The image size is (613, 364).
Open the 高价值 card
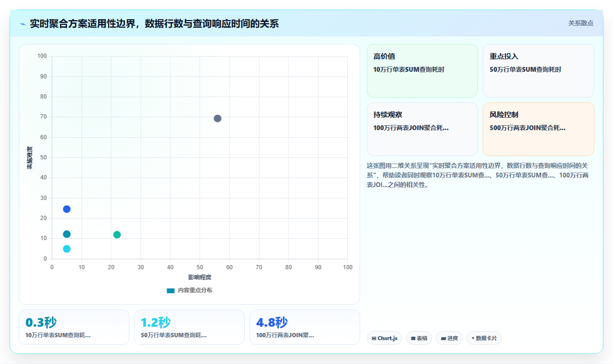coord(422,71)
